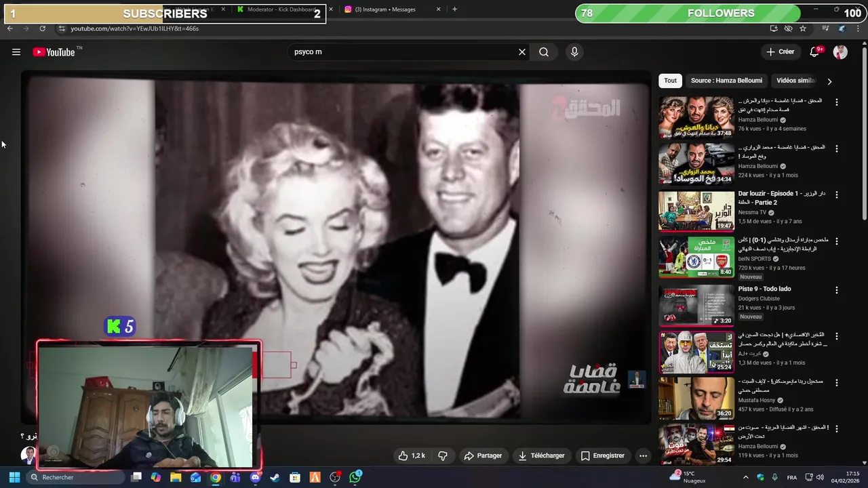Show next filter chips with arrow

pyautogui.click(x=829, y=81)
